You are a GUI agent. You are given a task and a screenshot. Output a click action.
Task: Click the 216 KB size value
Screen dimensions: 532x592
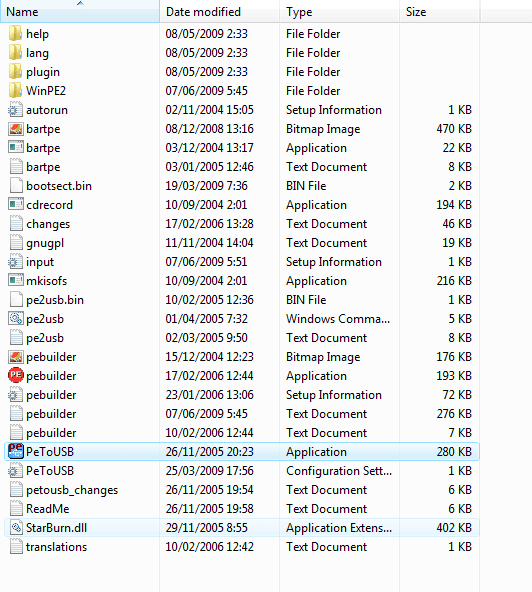click(454, 281)
